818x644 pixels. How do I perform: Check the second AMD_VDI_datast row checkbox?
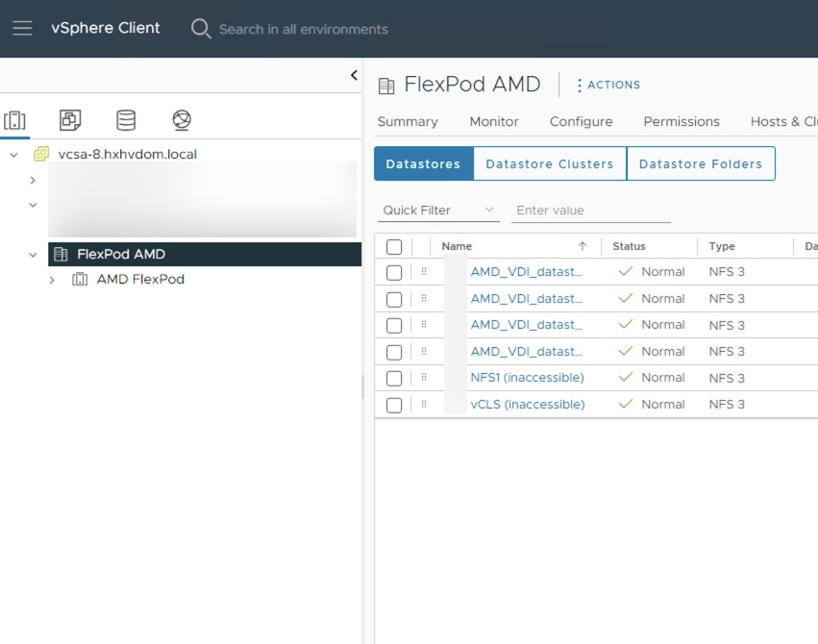click(x=394, y=299)
